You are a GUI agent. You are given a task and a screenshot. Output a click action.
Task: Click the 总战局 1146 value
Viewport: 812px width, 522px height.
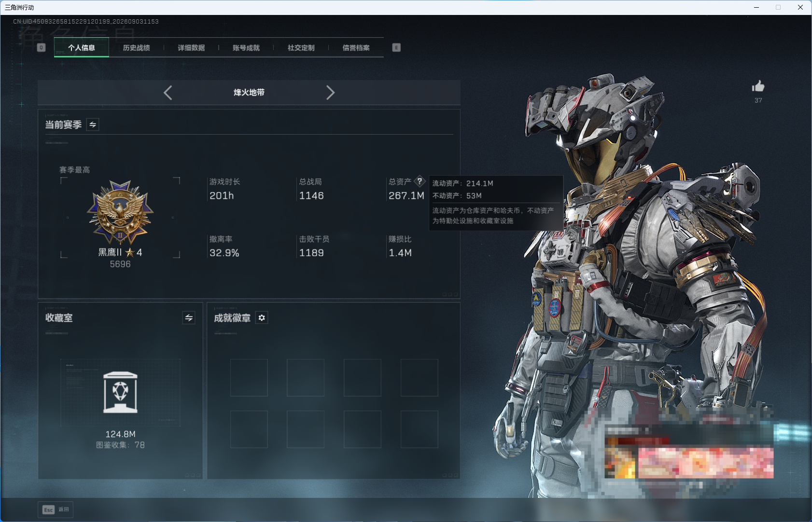pyautogui.click(x=311, y=195)
